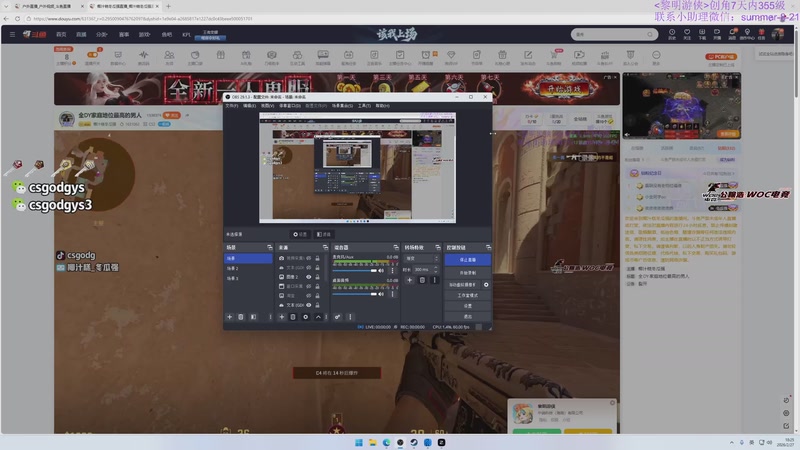Pop out the 来源 dock panel
Viewport: 800px width, 450px height.
pos(325,247)
